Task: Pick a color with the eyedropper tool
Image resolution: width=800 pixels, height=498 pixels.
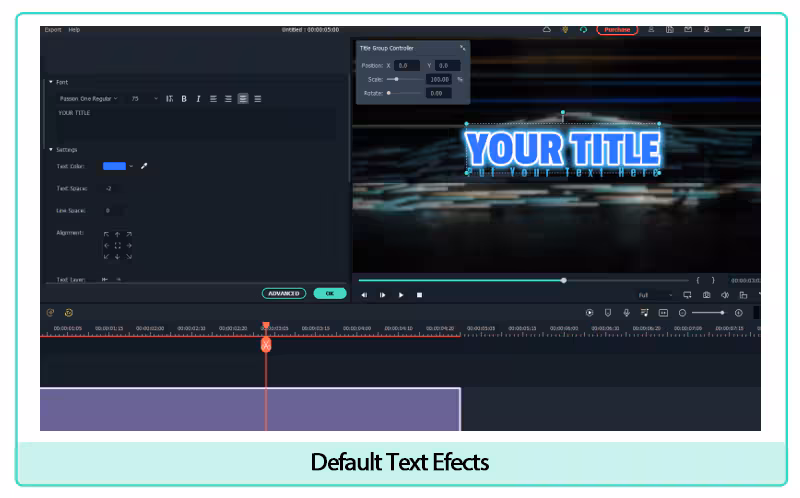Action: pos(144,166)
